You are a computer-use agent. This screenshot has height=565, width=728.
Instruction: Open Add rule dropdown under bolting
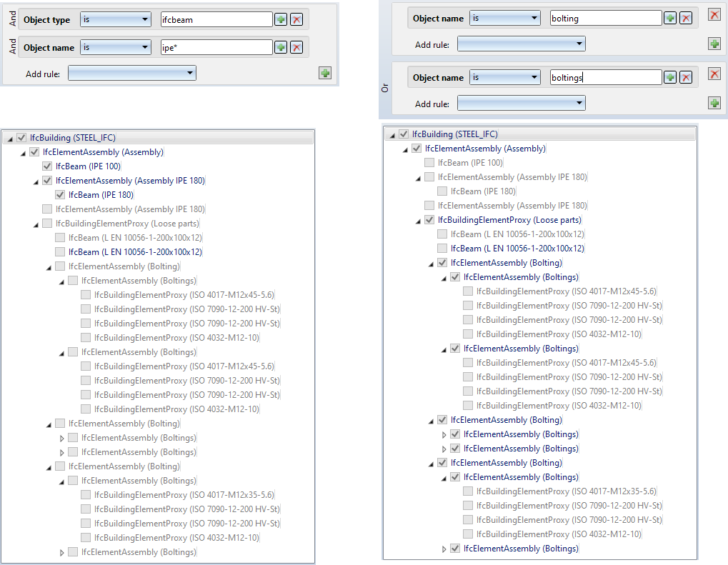522,44
